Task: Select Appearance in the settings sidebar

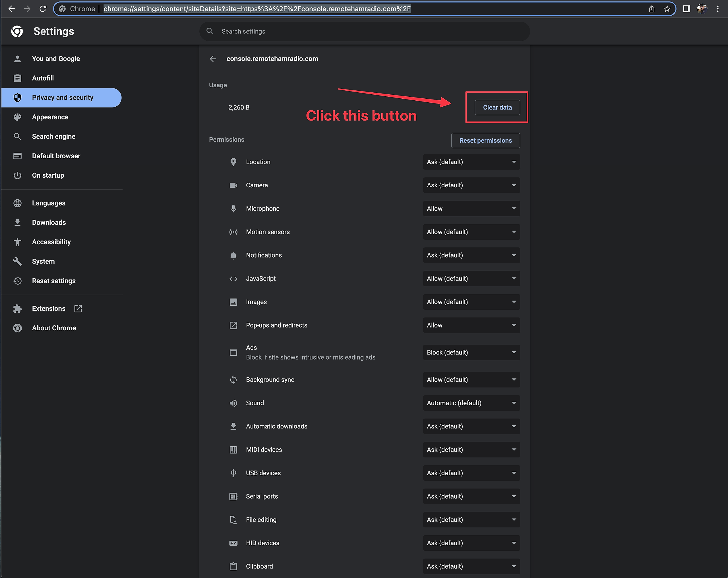Action: point(50,117)
